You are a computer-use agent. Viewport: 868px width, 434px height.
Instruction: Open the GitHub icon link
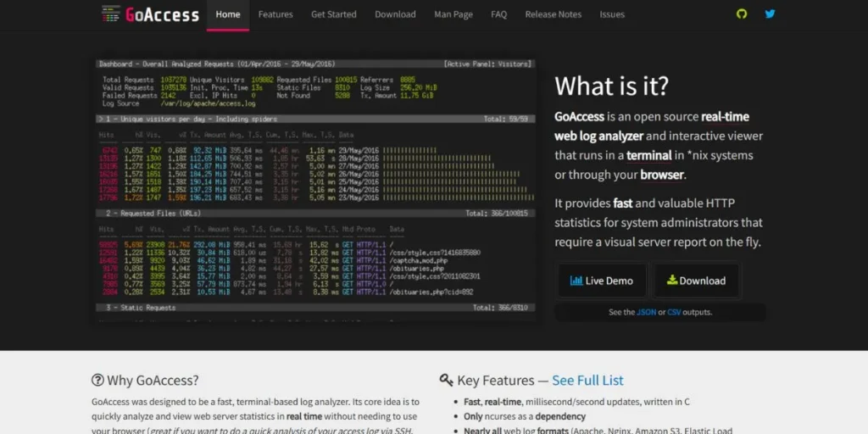(x=742, y=14)
